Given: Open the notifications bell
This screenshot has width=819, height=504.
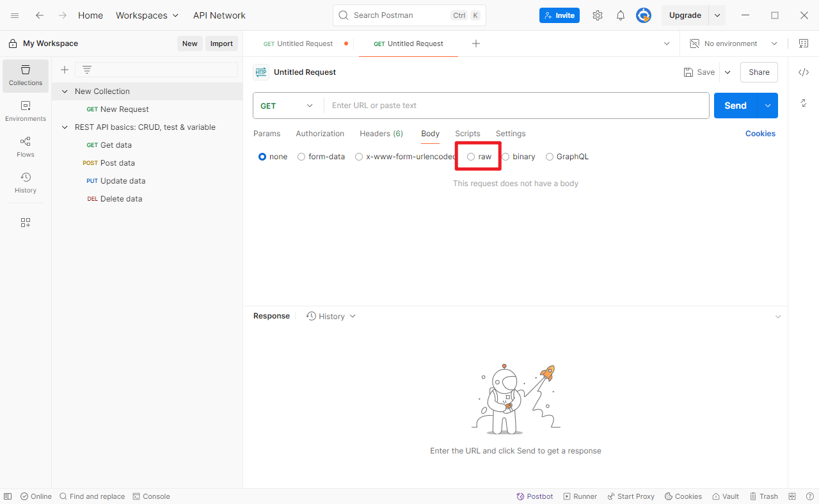Looking at the screenshot, I should tap(621, 15).
